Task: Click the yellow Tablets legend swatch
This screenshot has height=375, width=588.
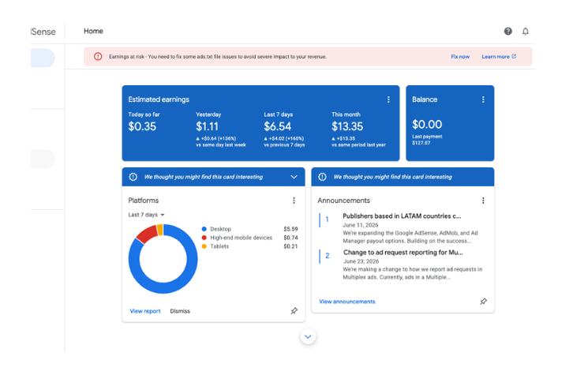Action: 204,246
